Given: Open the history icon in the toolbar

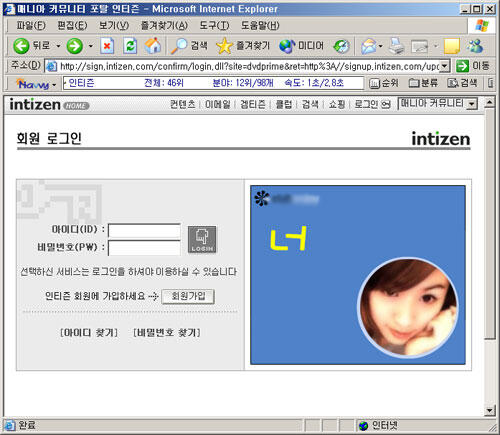Looking at the screenshot, I should click(x=341, y=46).
